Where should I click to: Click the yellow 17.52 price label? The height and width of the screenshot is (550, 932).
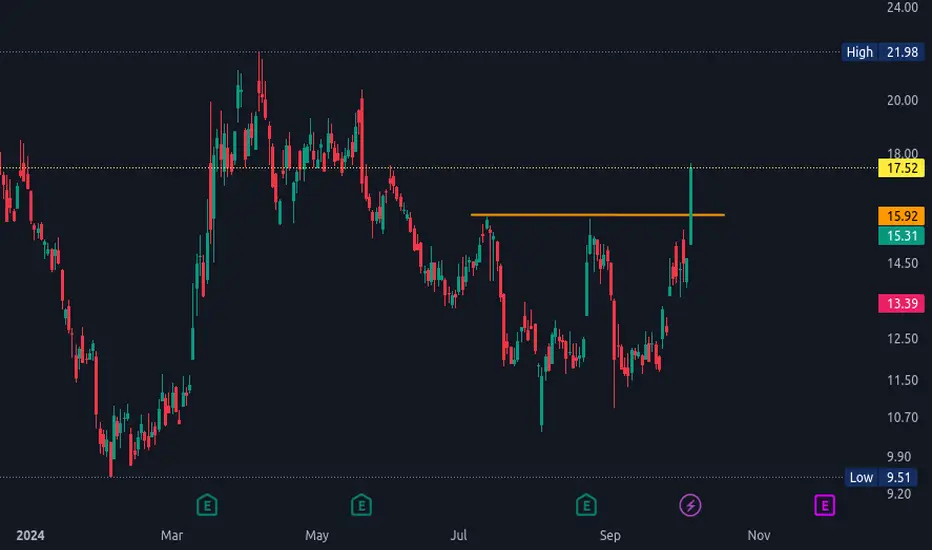(x=901, y=168)
